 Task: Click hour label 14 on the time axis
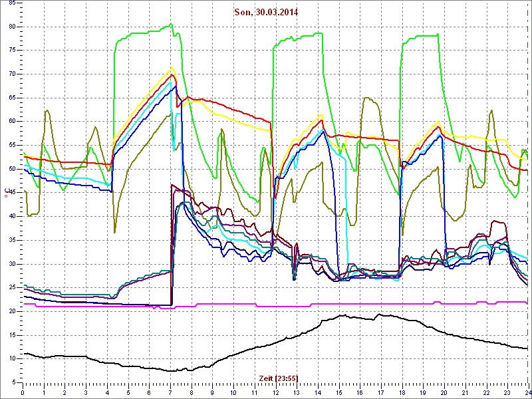tap(317, 393)
